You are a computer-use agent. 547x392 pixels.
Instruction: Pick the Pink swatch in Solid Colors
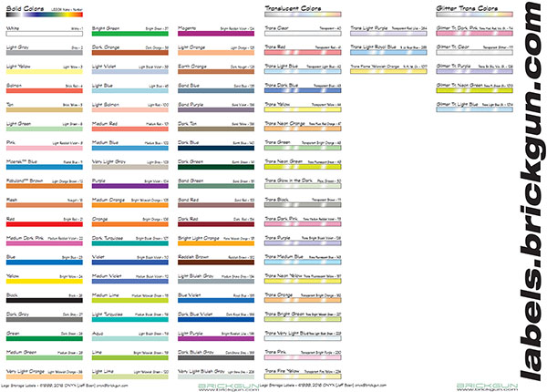[45, 148]
